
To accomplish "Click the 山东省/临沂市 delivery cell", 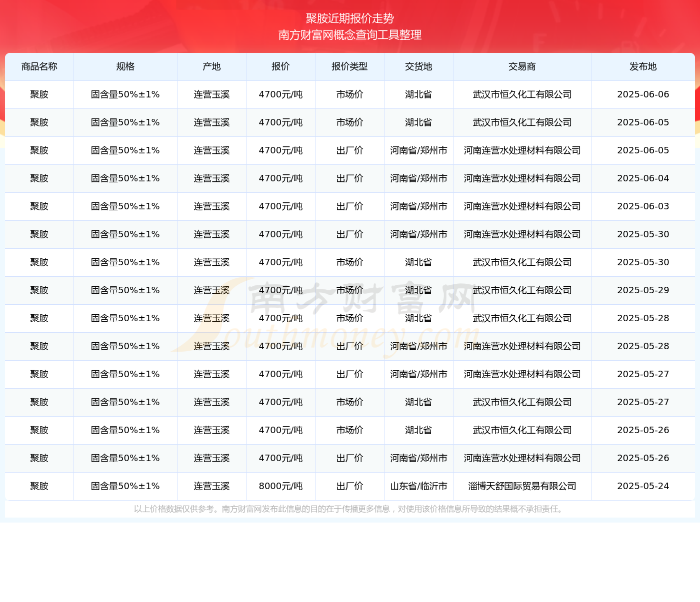I will [418, 486].
